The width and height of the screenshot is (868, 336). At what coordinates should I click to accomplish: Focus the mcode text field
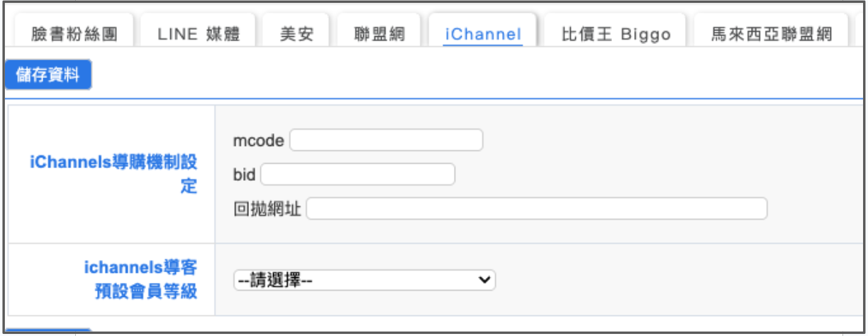click(386, 140)
